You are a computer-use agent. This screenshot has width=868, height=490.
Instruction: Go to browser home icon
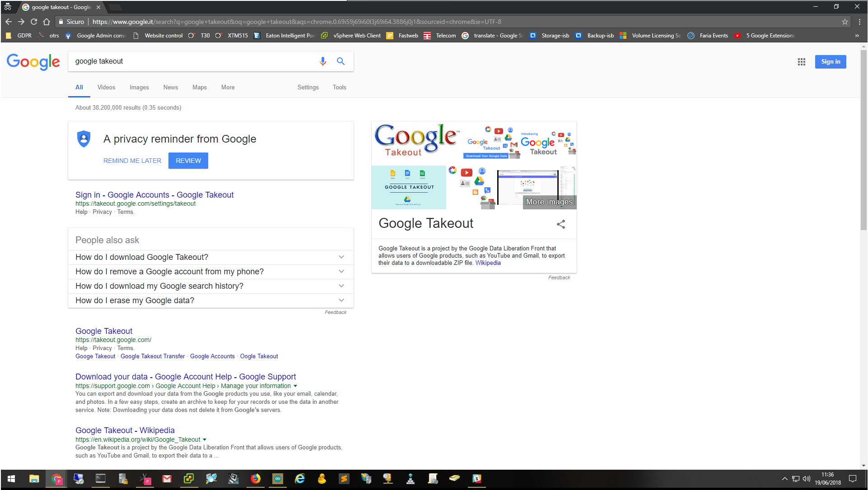tap(47, 22)
